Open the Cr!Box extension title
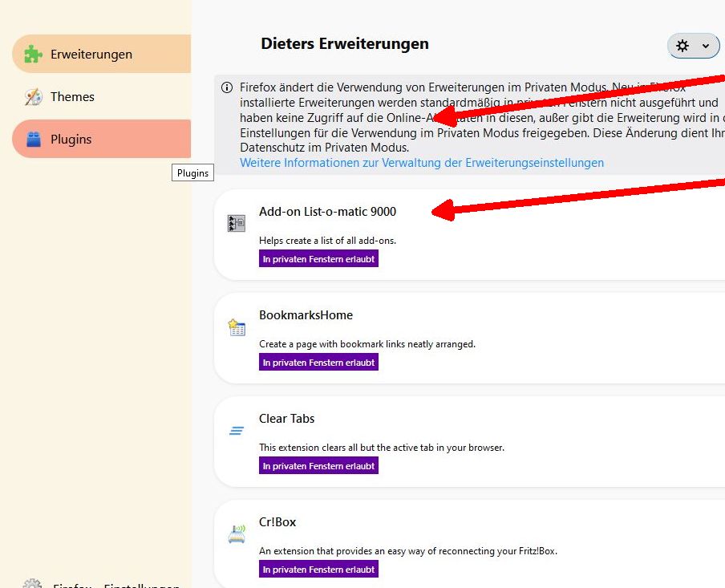Viewport: 725px width, 588px height. [x=277, y=522]
